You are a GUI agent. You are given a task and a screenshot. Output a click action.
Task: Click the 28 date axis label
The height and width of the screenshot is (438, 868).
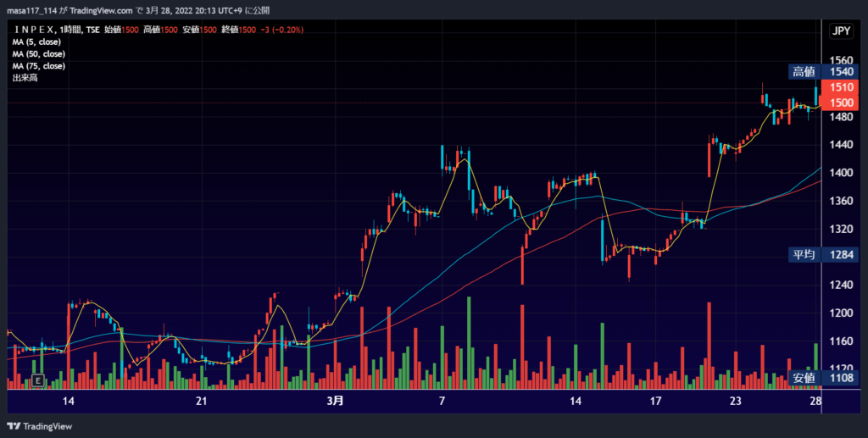[x=815, y=401]
